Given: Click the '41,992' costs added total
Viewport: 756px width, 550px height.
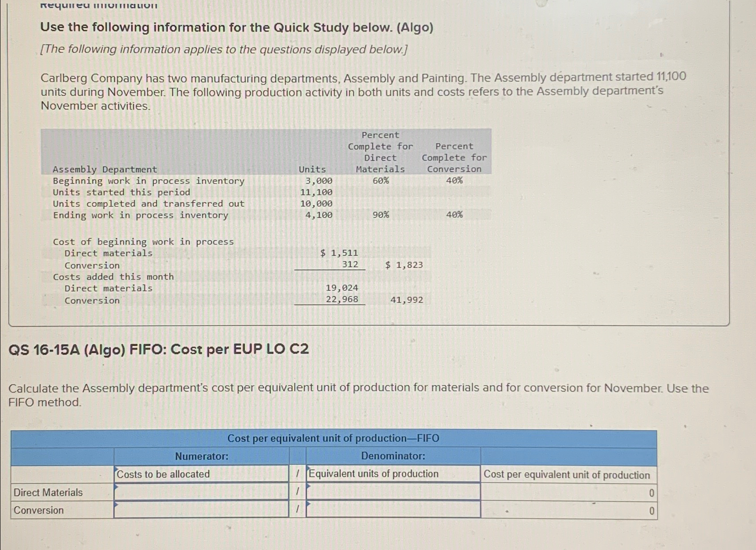Looking at the screenshot, I should click(x=407, y=300).
